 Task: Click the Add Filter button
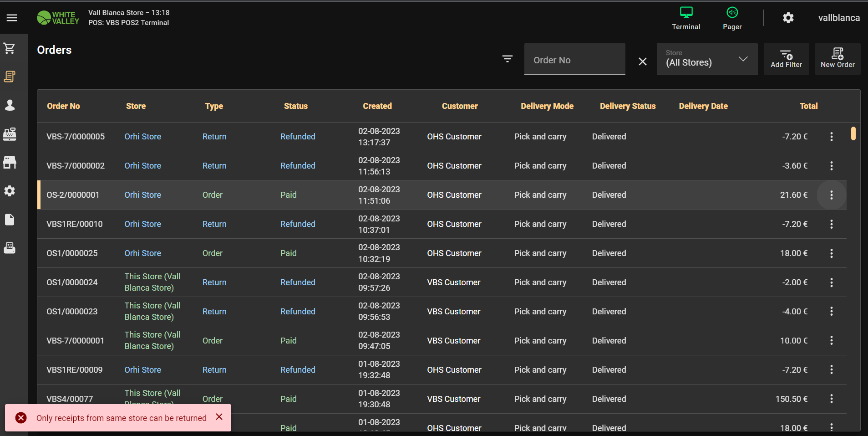(x=786, y=59)
